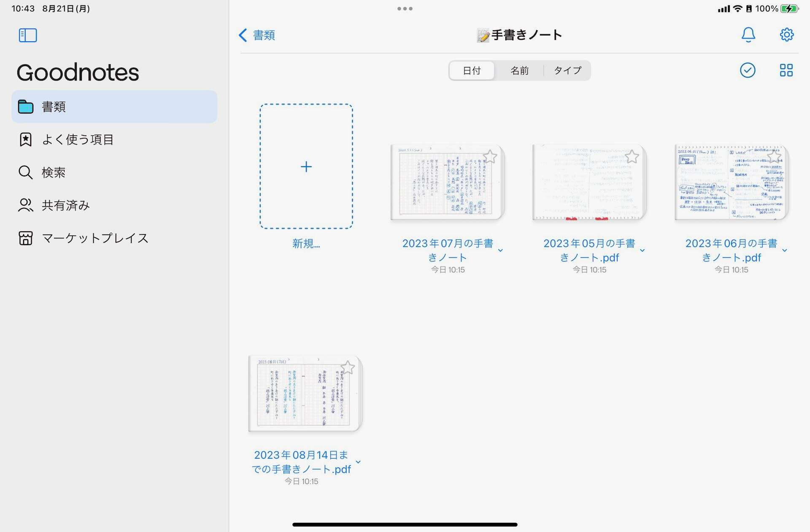Click the 検索 magnifier icon

point(26,173)
